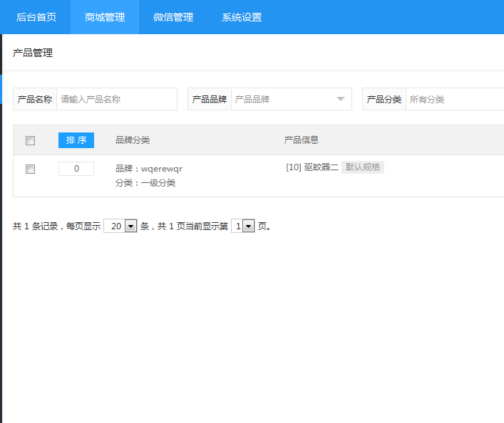Select the product name [10] 驱蚊器二

click(312, 167)
